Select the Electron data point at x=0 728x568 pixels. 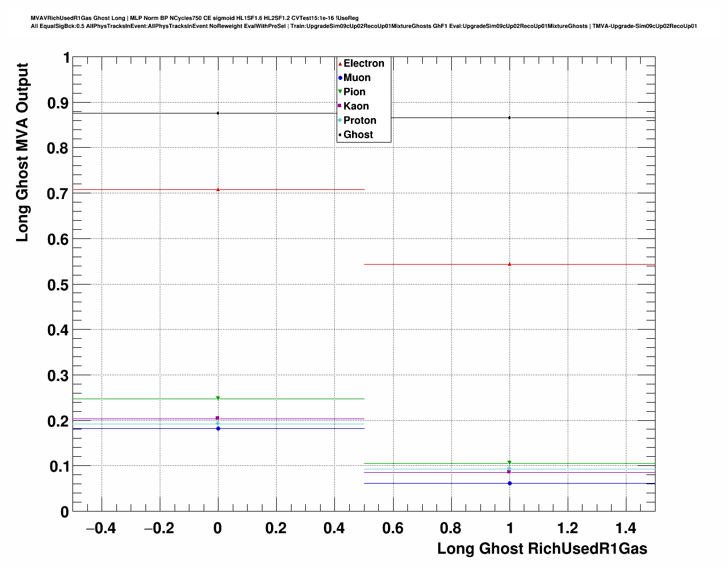(x=218, y=189)
